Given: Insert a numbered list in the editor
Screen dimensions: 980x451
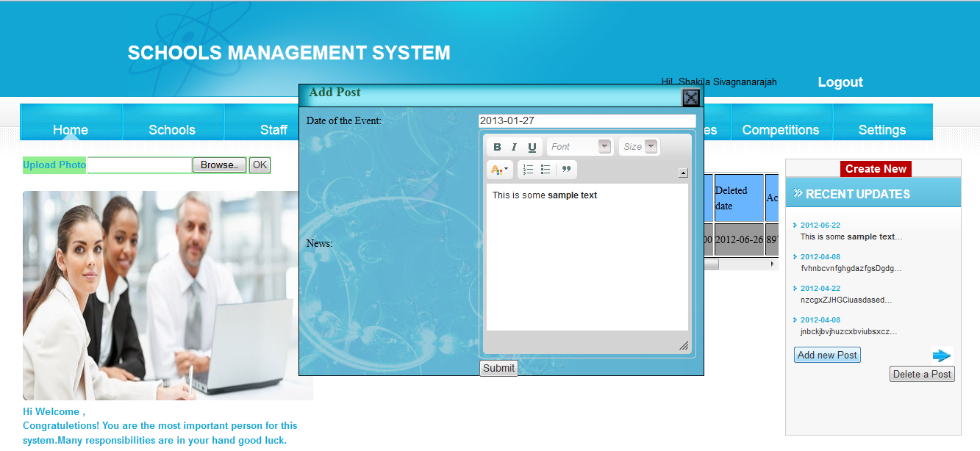Looking at the screenshot, I should point(528,169).
